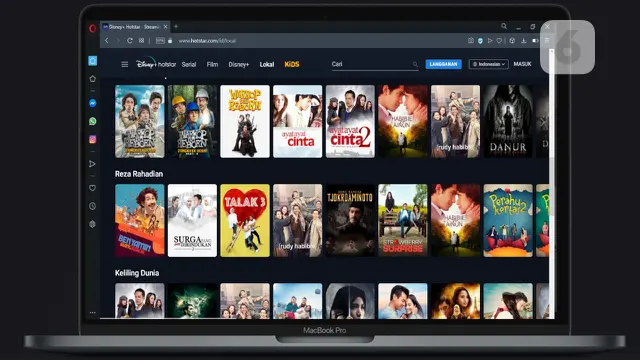The image size is (640, 360).
Task: Open WhatsApp in the Opera sidebar
Action: [93, 121]
